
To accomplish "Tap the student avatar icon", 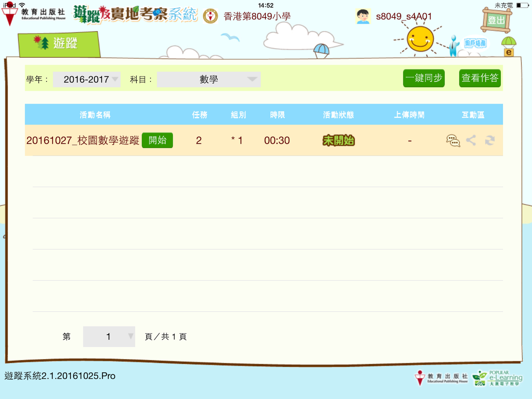I will tap(363, 16).
